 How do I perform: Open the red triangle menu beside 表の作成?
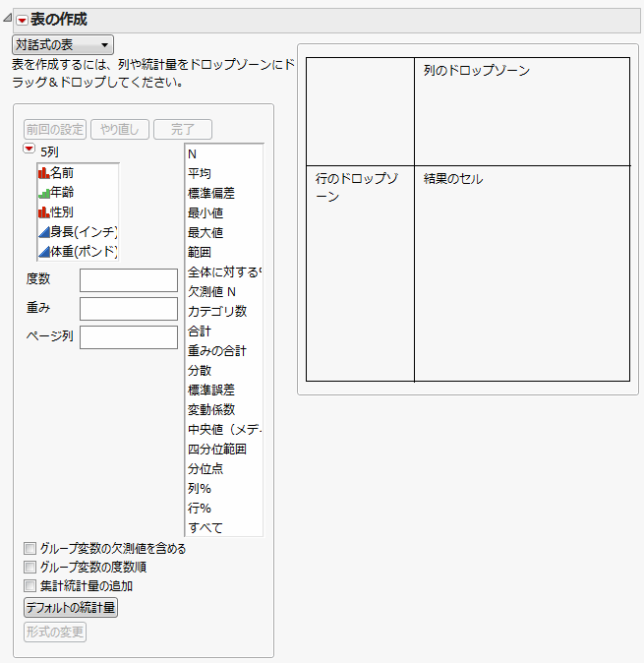pyautogui.click(x=22, y=20)
